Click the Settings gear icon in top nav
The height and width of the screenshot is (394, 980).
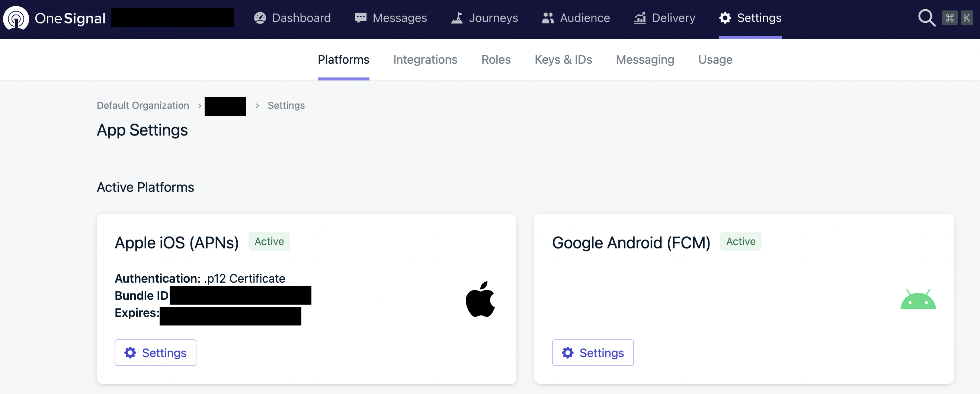coord(725,18)
